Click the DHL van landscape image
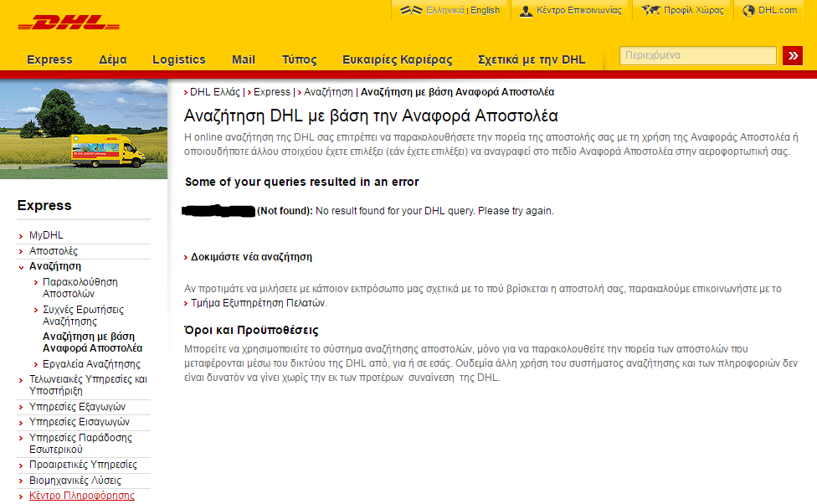Screen dimensions: 817x504 pyautogui.click(x=84, y=129)
